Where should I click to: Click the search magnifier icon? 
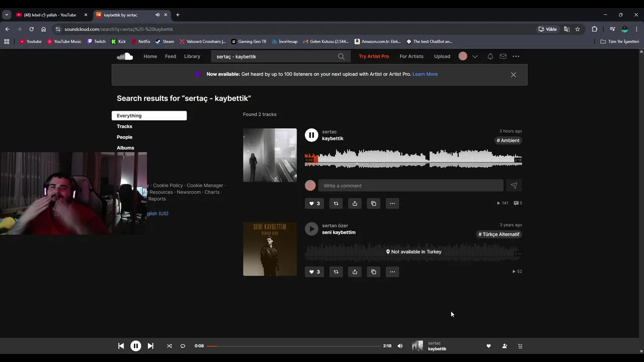[341, 56]
